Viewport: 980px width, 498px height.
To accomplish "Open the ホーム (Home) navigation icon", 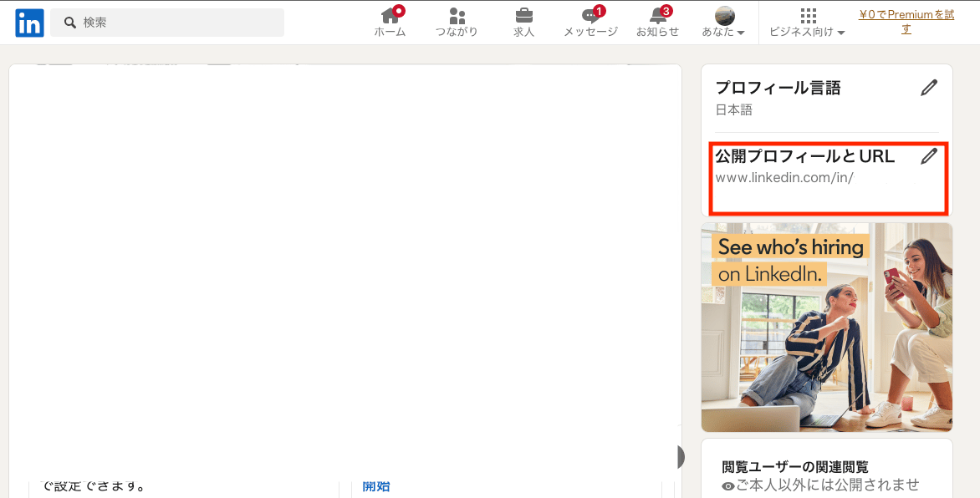I will [390, 22].
